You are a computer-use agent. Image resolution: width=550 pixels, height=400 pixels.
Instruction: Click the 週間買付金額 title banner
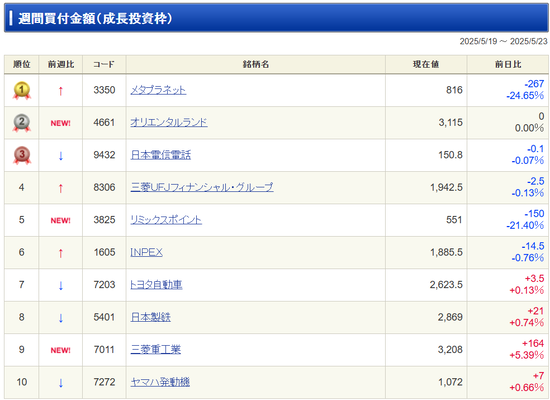(x=276, y=18)
